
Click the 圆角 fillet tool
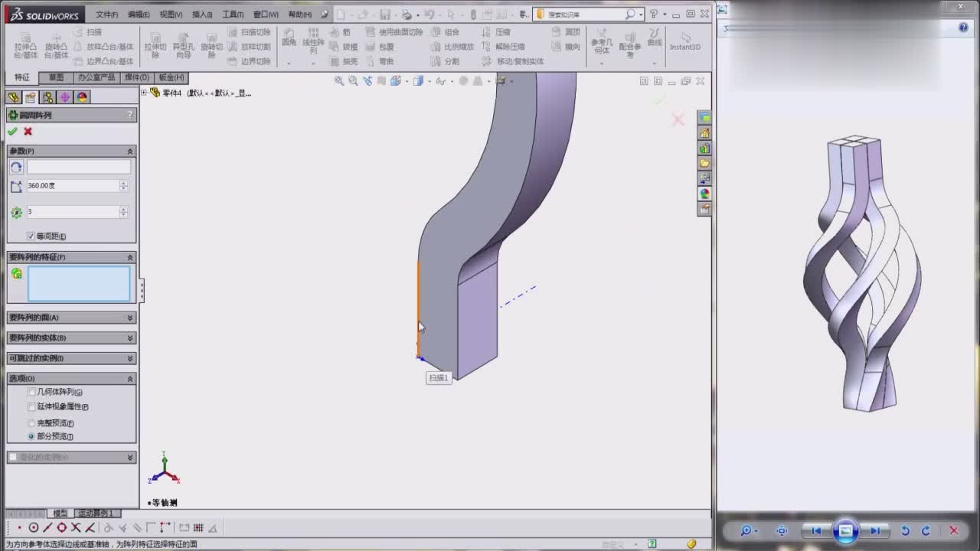point(289,37)
